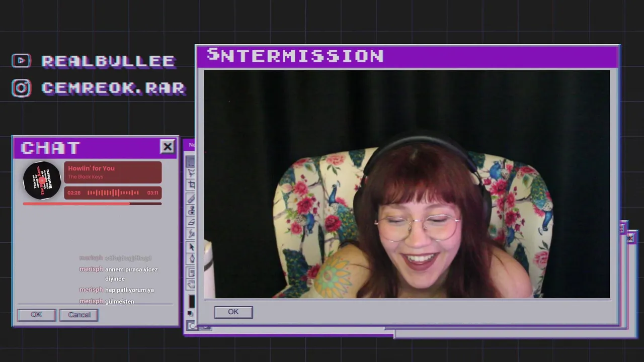Select the healing bandage tool
This screenshot has height=362, width=644.
pos(191,198)
